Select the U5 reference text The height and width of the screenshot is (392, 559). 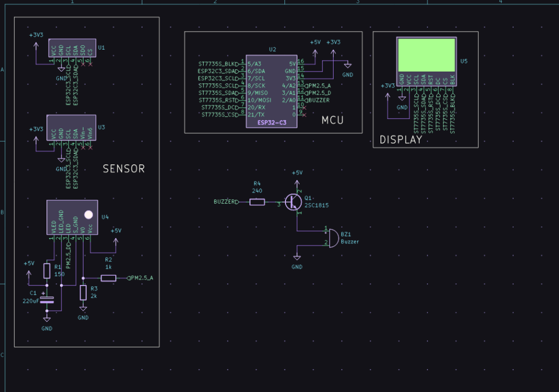coord(464,61)
